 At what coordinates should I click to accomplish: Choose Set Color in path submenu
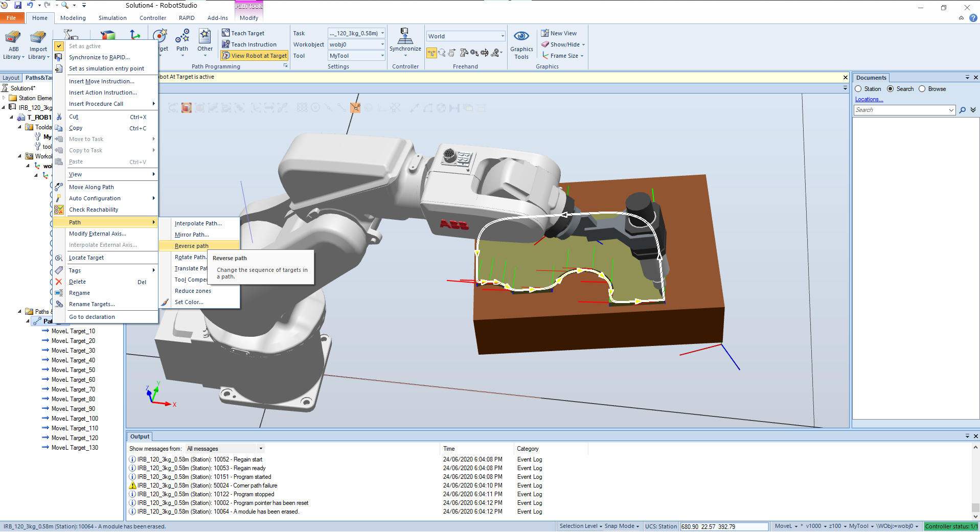tap(189, 302)
